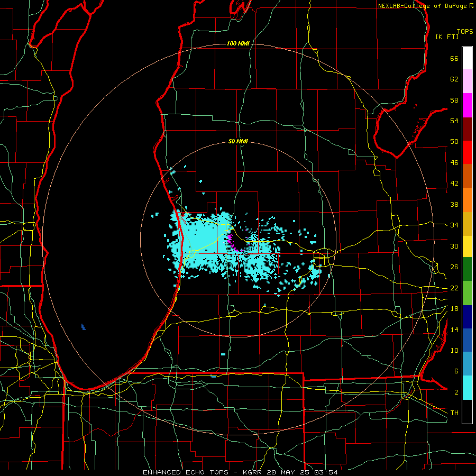The height and width of the screenshot is (476, 476).
Task: Click the magenta high-top echo cluster
Action: click(x=232, y=242)
